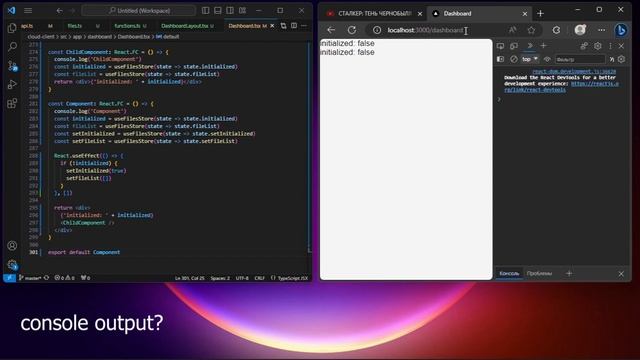
Task: Click the ports forwarded status item
Action: click(x=85, y=278)
